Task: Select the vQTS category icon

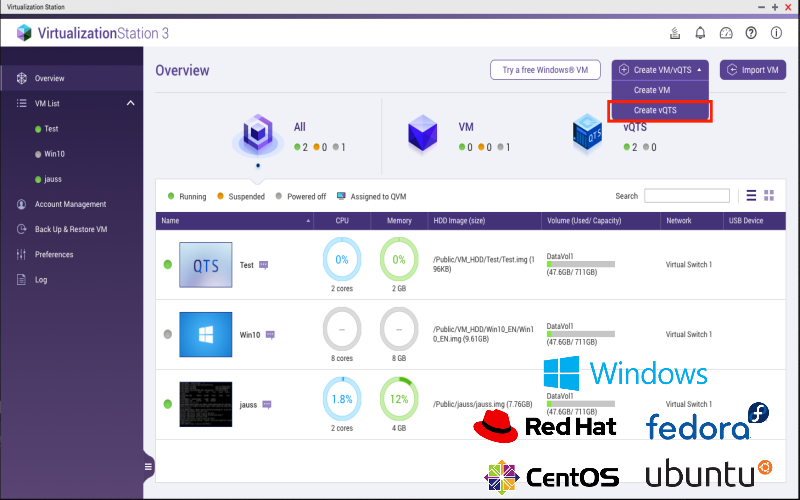Action: (587, 134)
